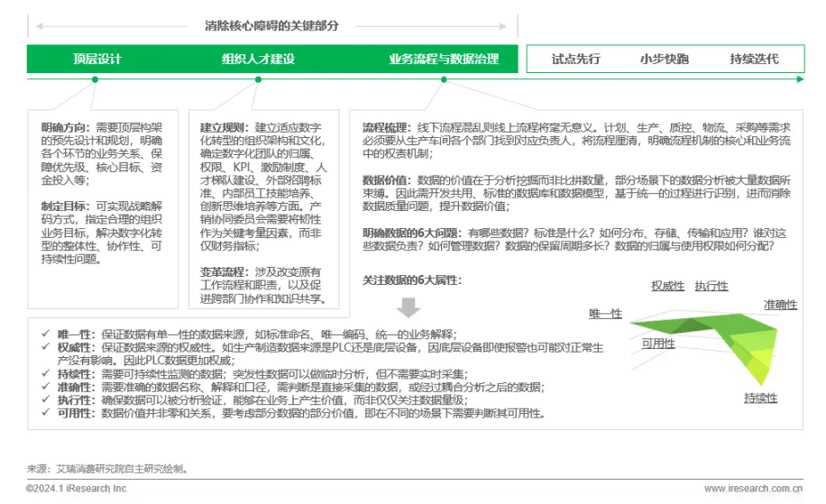826x504 pixels.
Task: Click the gray downward arrow icon
Action: click(x=408, y=307)
